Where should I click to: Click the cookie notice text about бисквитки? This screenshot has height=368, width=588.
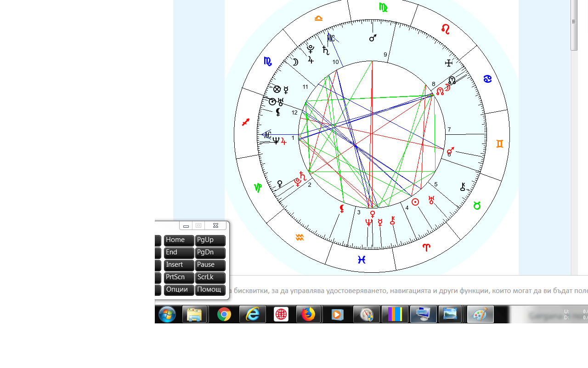pos(408,291)
